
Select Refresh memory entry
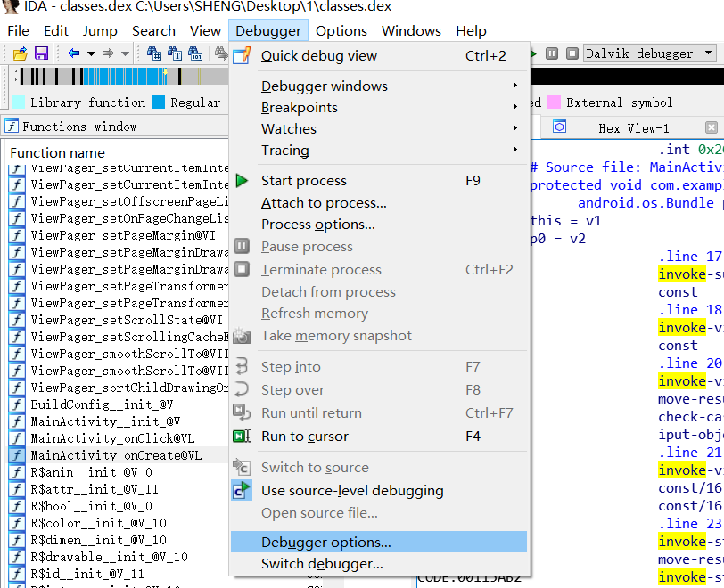click(380, 313)
